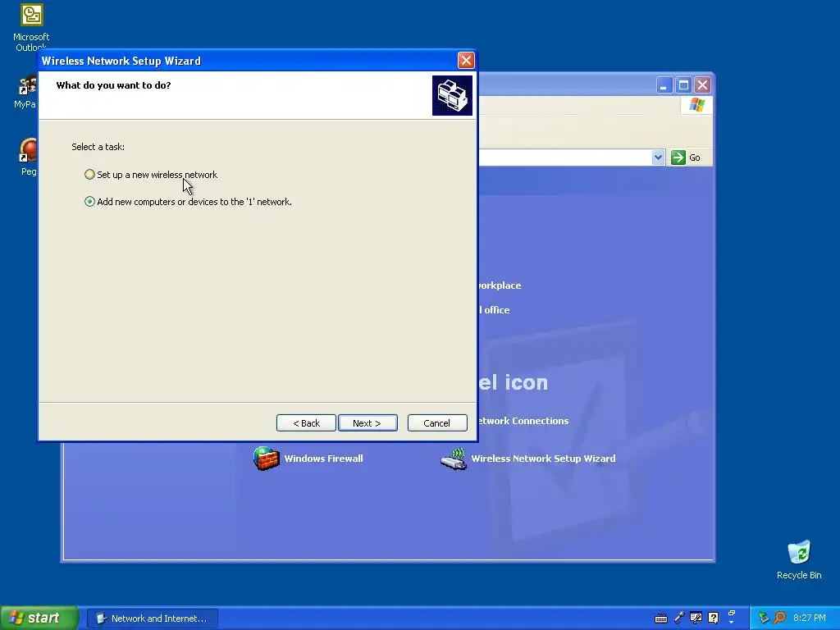Click the orange magnifier tray icon
Screen dimensions: 840x630
779,619
